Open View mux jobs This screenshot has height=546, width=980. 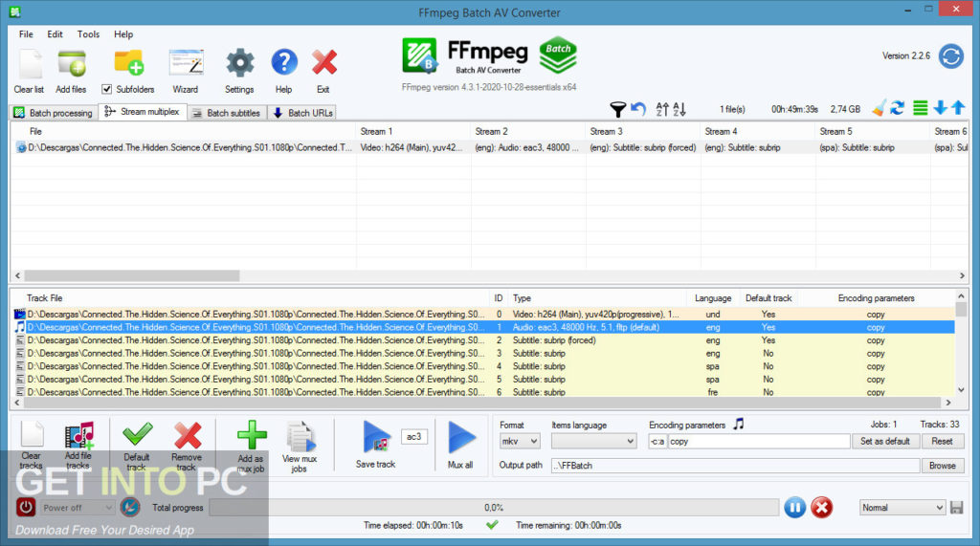click(x=300, y=437)
